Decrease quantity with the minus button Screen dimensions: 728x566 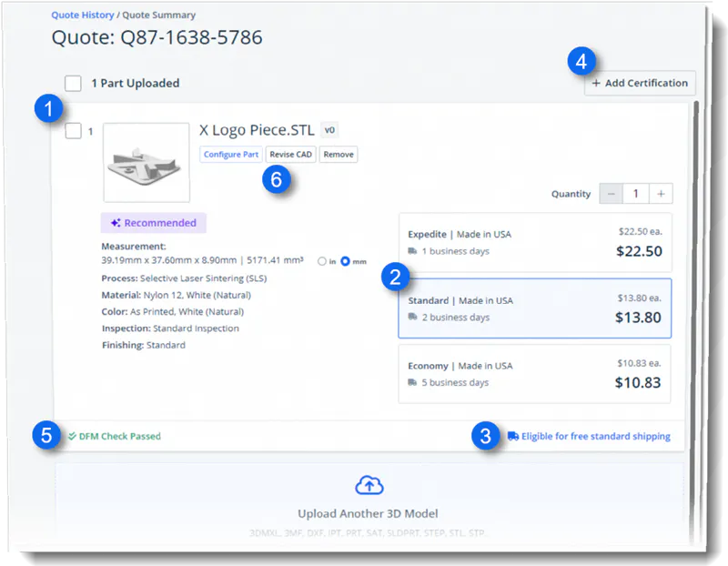click(x=611, y=194)
